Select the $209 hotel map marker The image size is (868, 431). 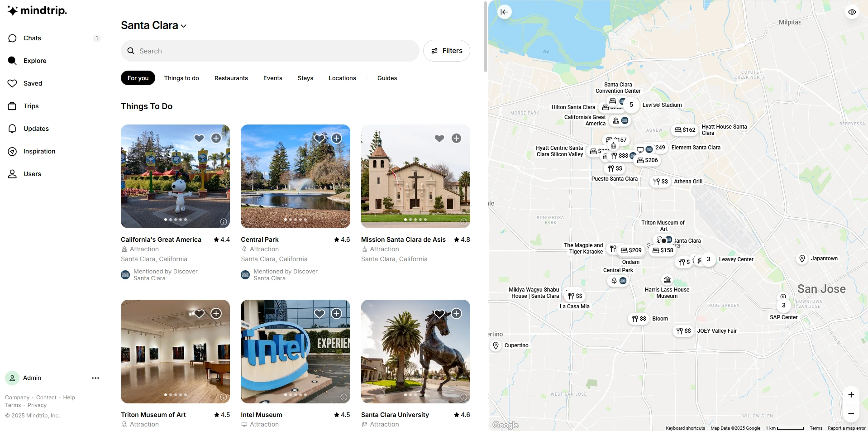631,250
